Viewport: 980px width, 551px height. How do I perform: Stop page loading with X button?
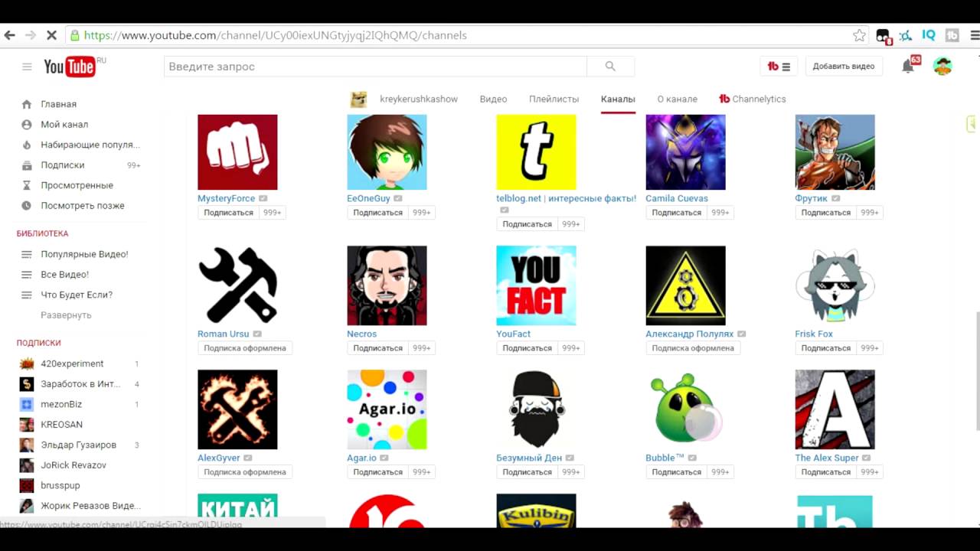51,35
